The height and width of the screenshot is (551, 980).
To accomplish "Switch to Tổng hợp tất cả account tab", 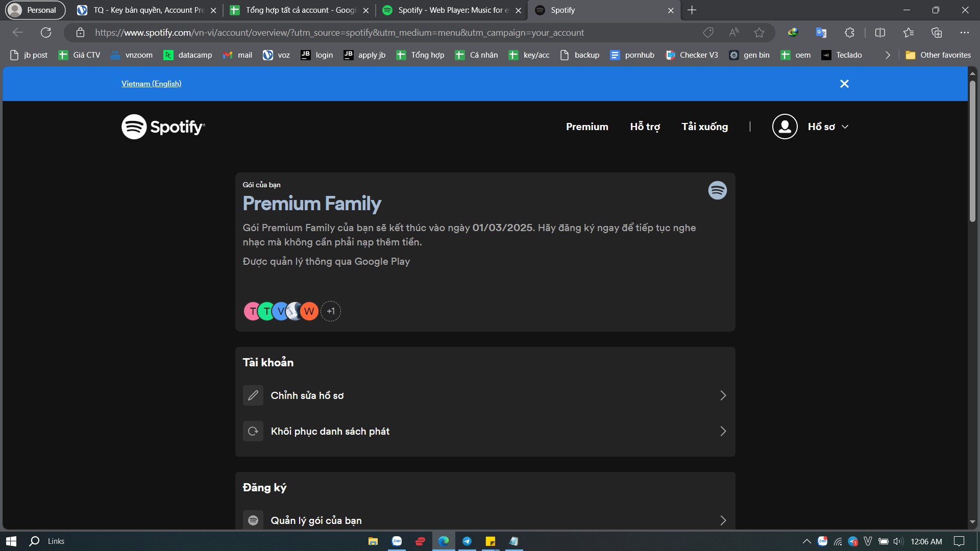I will 300,10.
